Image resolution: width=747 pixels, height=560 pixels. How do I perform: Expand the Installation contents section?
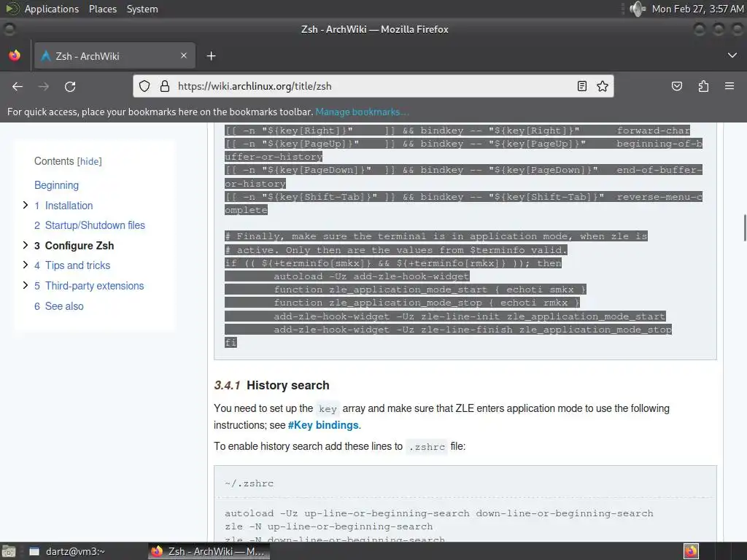[26, 205]
